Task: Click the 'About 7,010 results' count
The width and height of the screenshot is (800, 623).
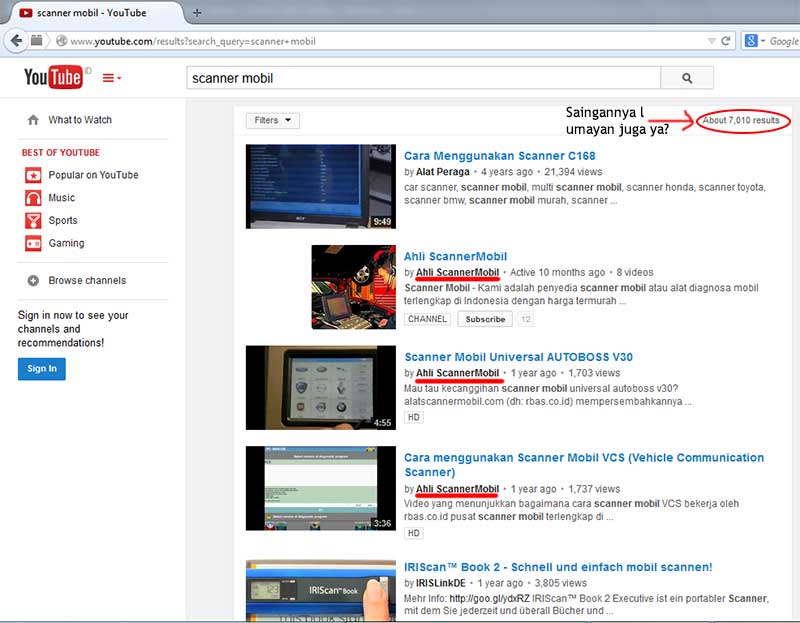Action: coord(741,120)
